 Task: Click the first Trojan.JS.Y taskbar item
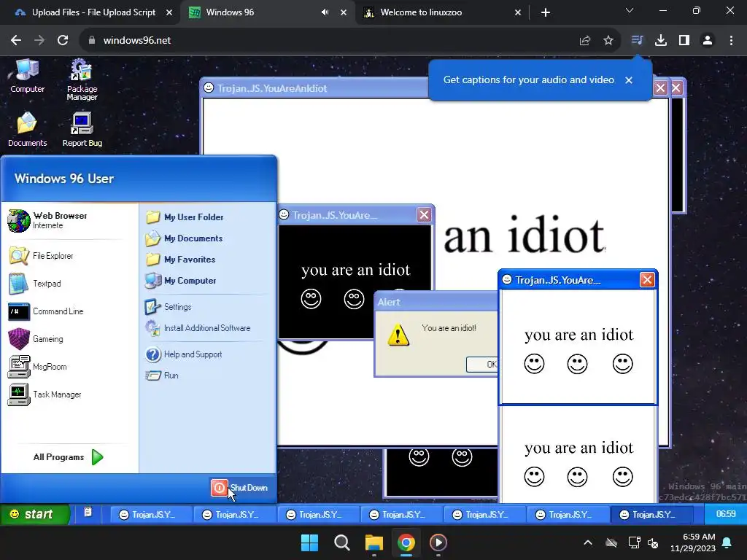point(150,515)
